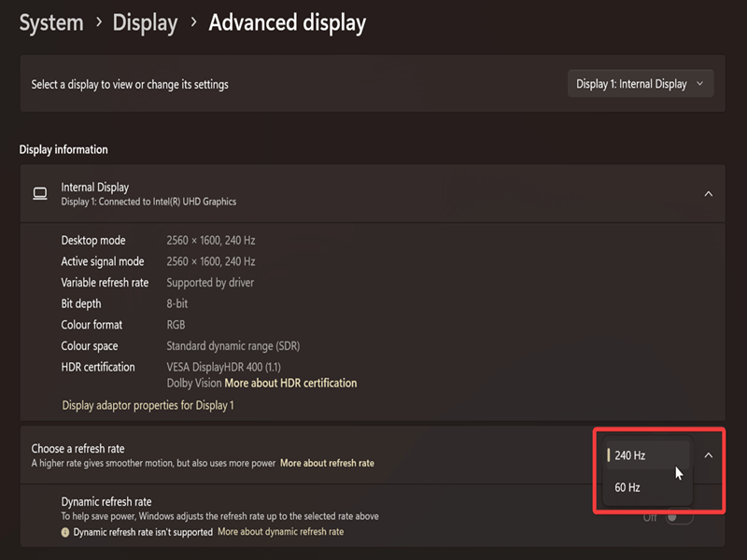Open Display adaptor properties for Display 1
Image resolution: width=747 pixels, height=560 pixels.
point(148,405)
